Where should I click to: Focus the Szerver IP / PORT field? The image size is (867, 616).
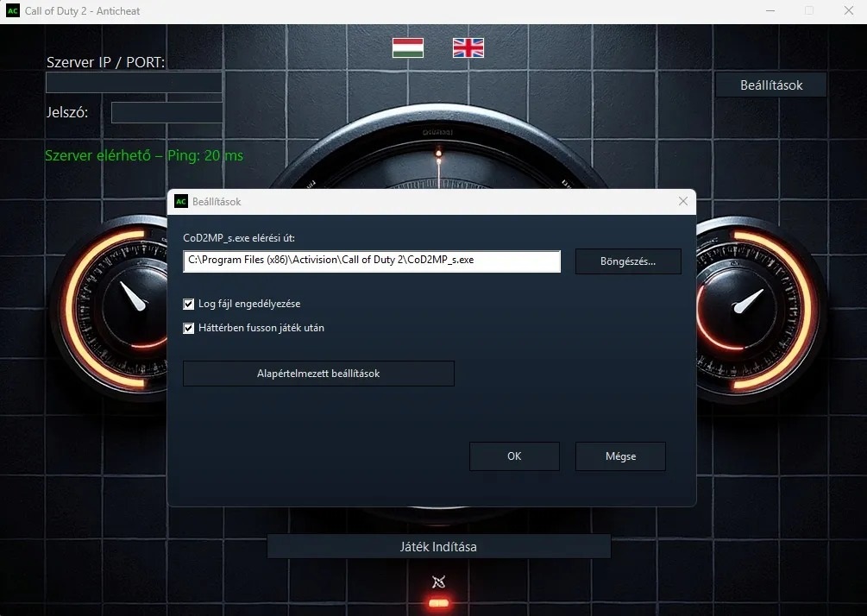pos(134,83)
